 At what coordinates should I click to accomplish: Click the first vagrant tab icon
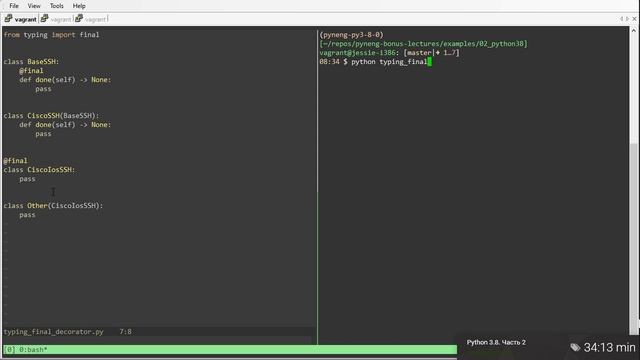coord(8,18)
